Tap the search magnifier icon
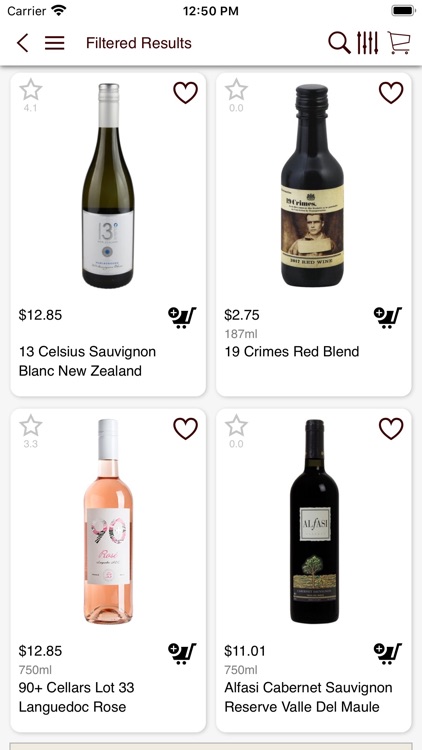 click(339, 43)
